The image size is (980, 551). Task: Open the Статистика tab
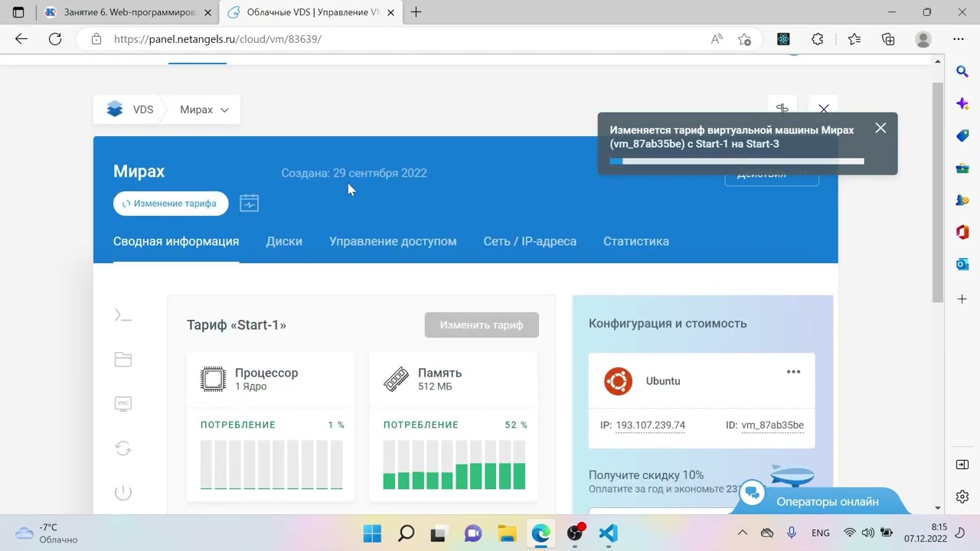point(636,241)
